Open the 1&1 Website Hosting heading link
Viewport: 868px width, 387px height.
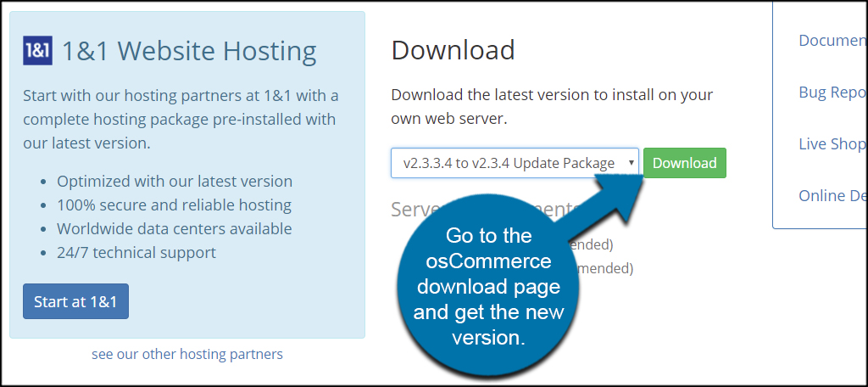(189, 51)
